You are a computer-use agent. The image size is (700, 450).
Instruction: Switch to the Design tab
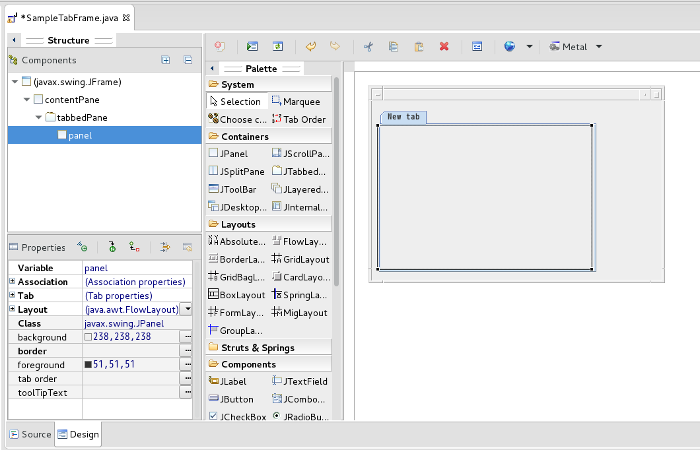(79, 434)
